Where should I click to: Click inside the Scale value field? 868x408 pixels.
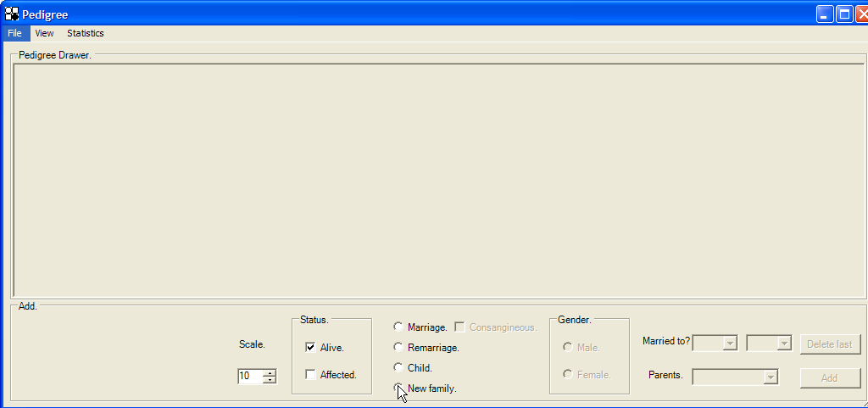coord(250,377)
